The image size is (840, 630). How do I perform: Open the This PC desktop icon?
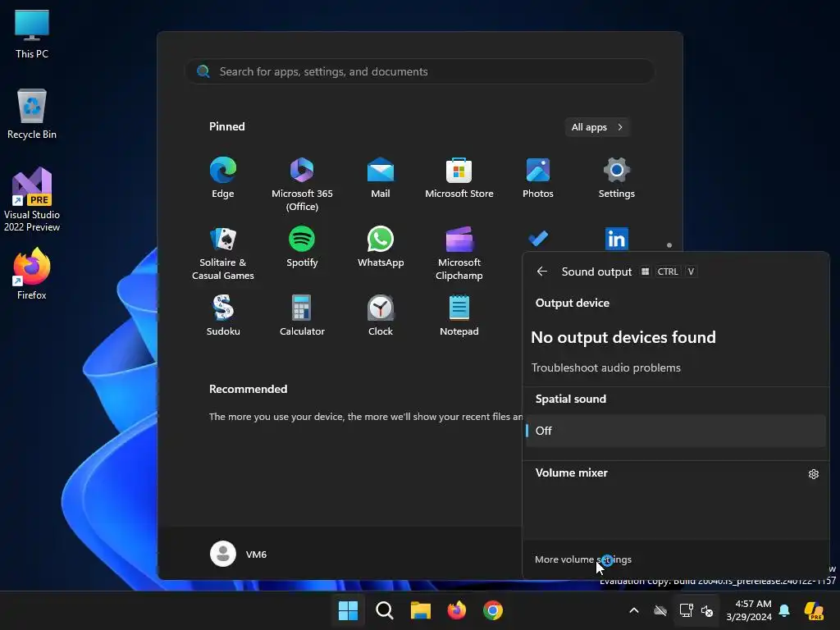point(32,34)
